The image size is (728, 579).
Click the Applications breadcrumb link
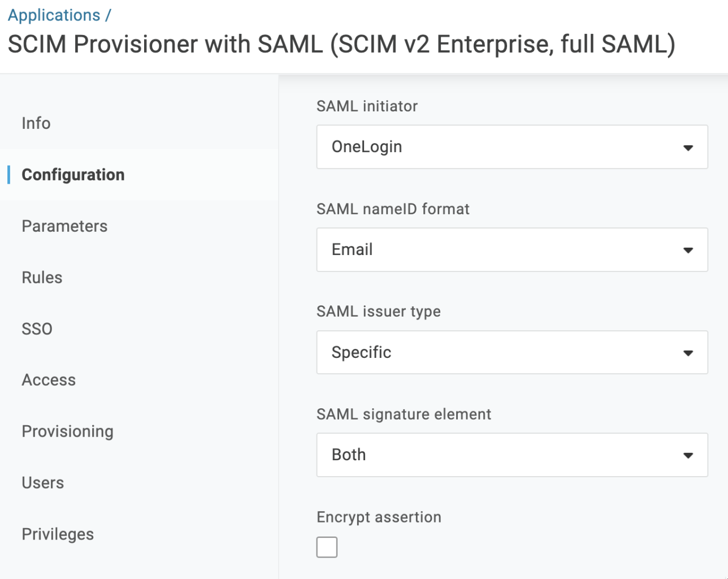coord(54,15)
